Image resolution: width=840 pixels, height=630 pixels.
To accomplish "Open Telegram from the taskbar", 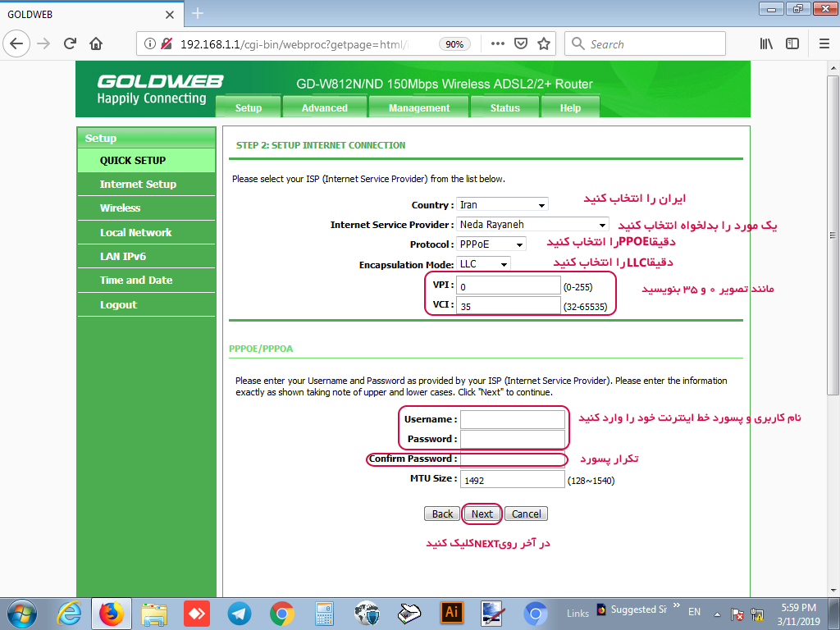I will [x=240, y=613].
